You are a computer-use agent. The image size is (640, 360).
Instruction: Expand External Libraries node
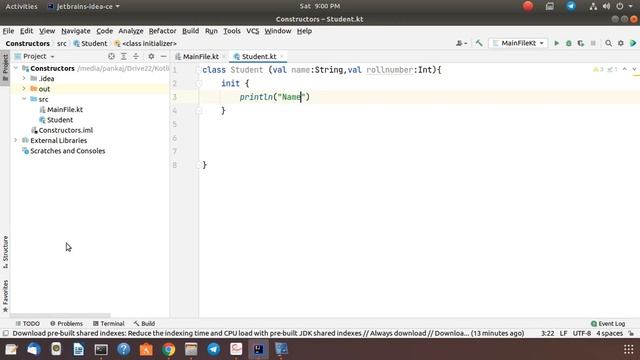pos(16,140)
